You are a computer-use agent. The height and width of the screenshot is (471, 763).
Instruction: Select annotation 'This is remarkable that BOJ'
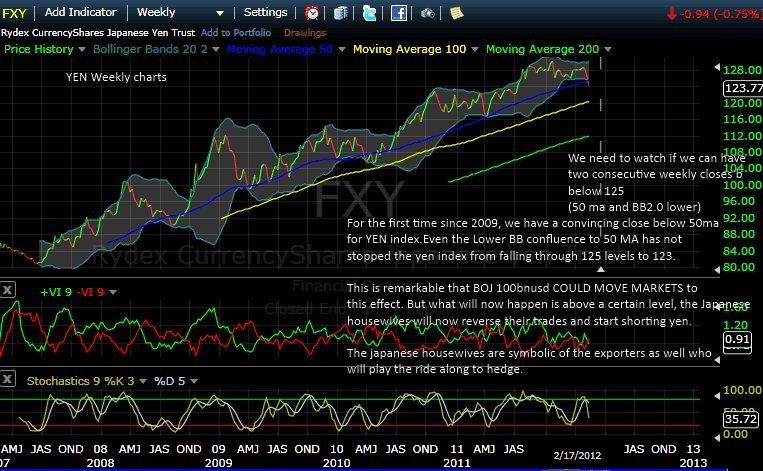click(548, 305)
